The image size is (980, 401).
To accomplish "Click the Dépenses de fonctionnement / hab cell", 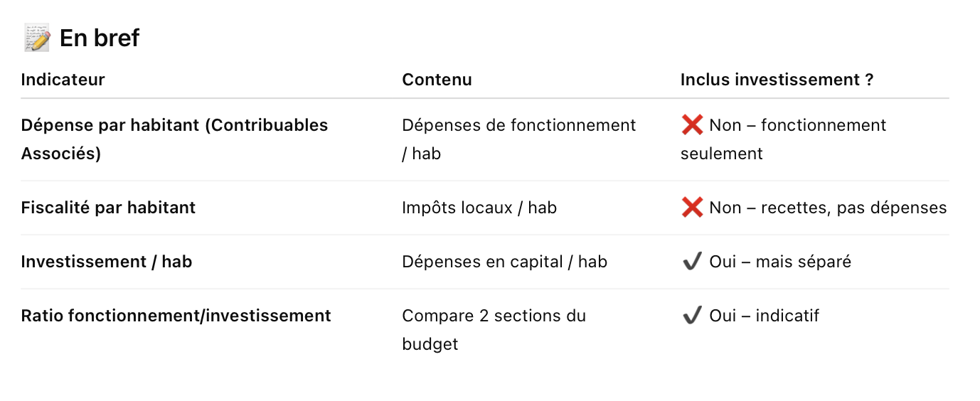I will click(x=518, y=139).
